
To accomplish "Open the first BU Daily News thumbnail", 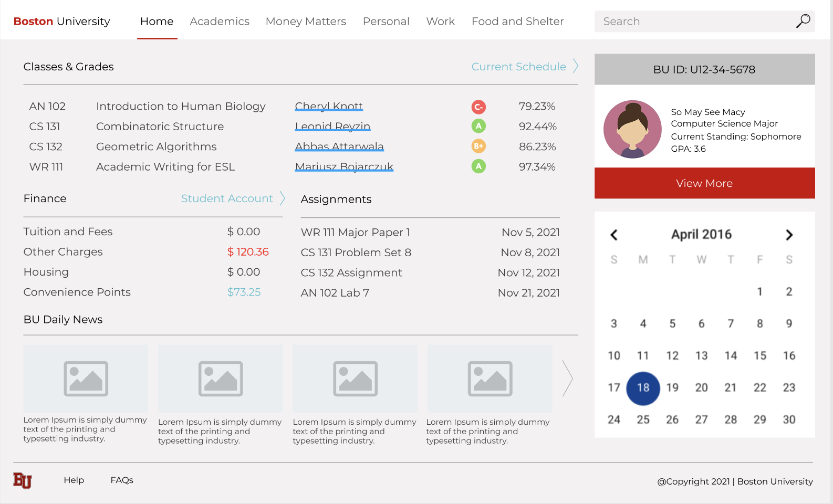I will point(86,379).
